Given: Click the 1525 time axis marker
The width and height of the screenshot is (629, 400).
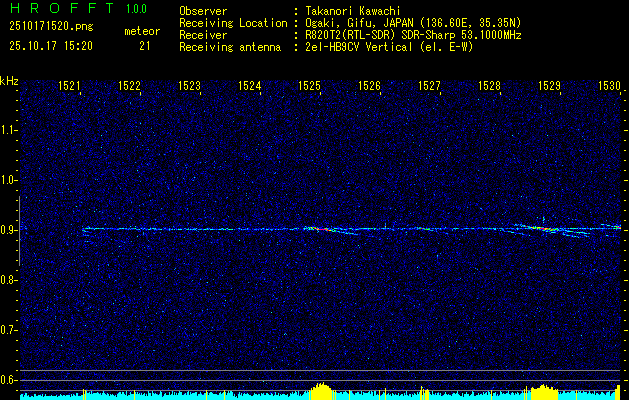Looking at the screenshot, I should [310, 85].
